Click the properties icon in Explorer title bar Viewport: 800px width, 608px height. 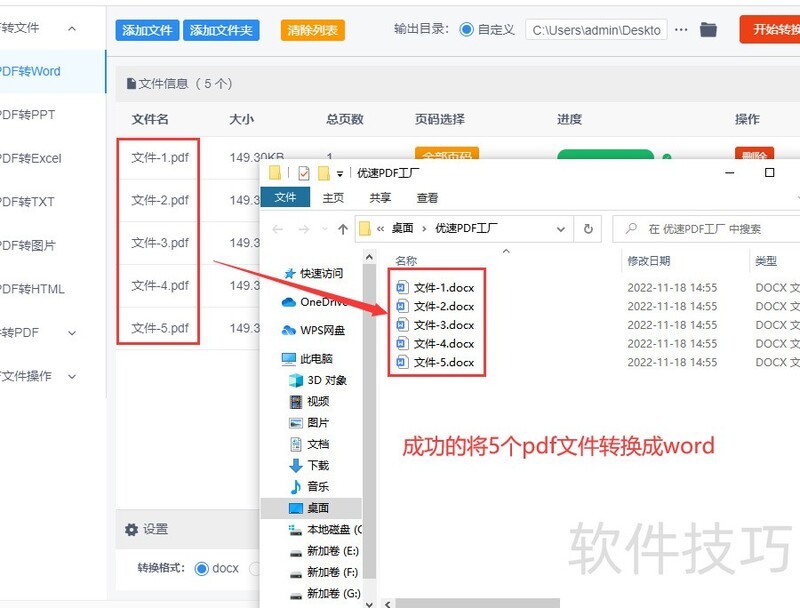(x=304, y=173)
